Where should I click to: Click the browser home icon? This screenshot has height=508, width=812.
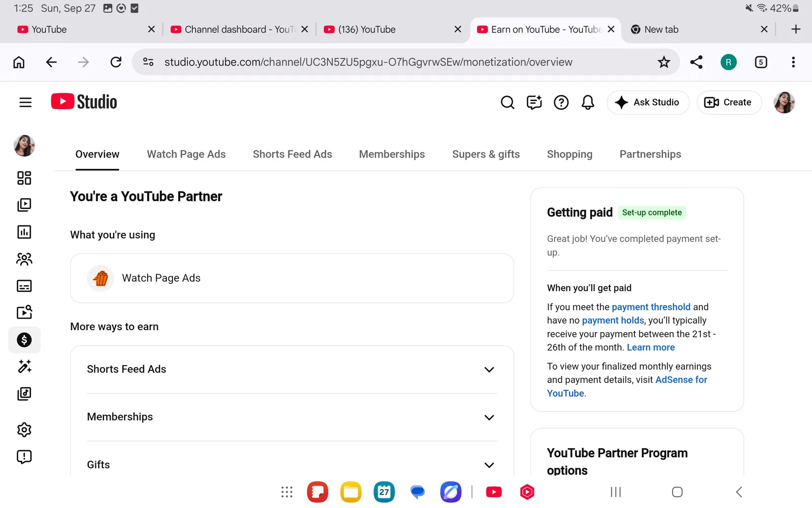coord(19,62)
